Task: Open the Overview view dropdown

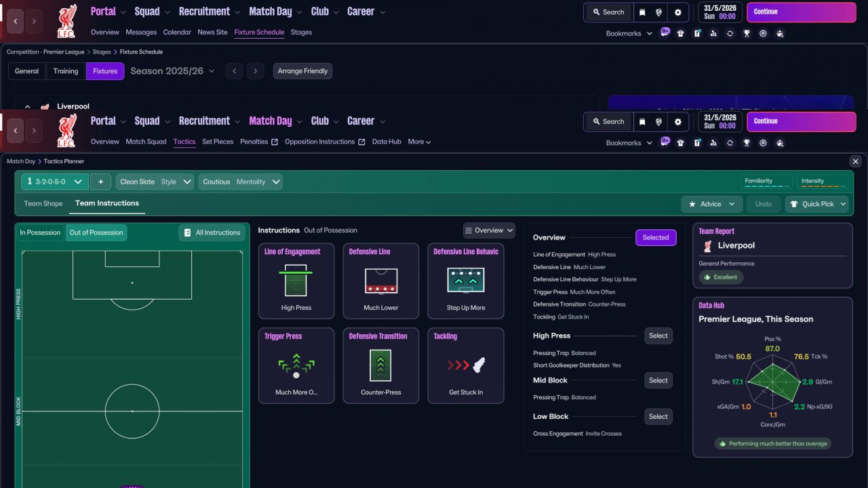Action: (x=489, y=230)
